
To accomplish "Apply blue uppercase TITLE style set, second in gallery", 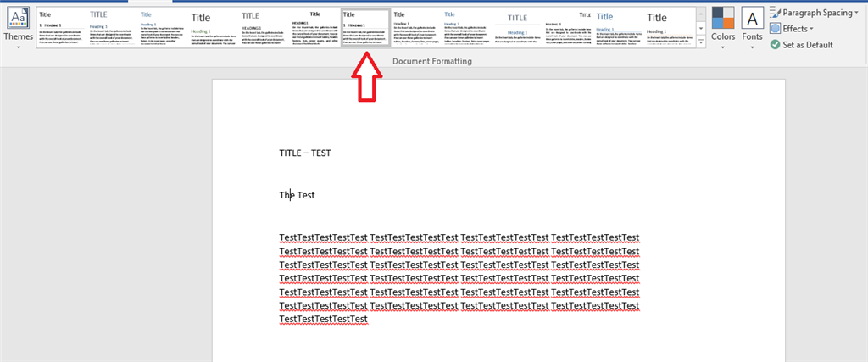I will (x=112, y=28).
